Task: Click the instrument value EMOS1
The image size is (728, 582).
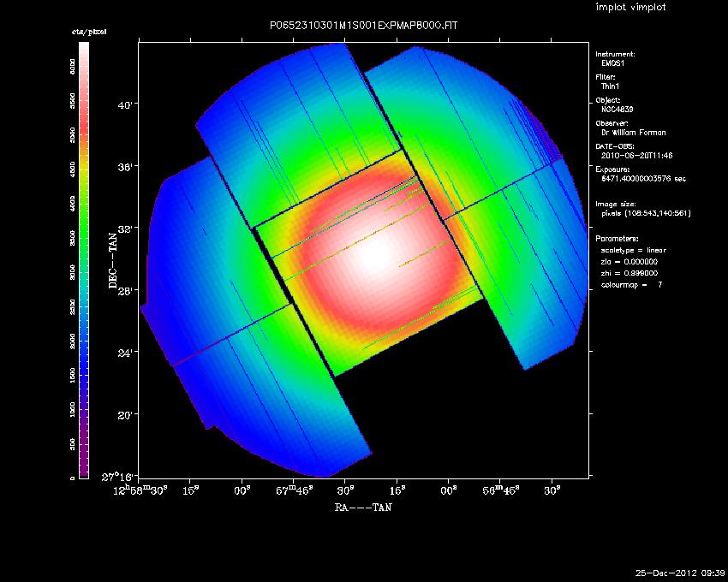Action: (x=613, y=63)
